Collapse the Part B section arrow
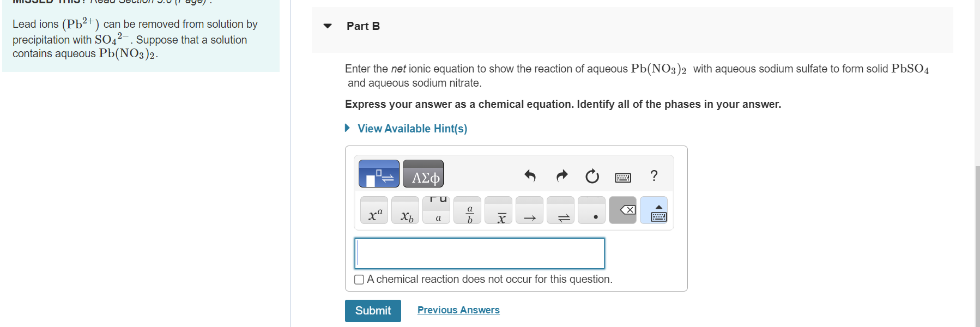 click(328, 26)
